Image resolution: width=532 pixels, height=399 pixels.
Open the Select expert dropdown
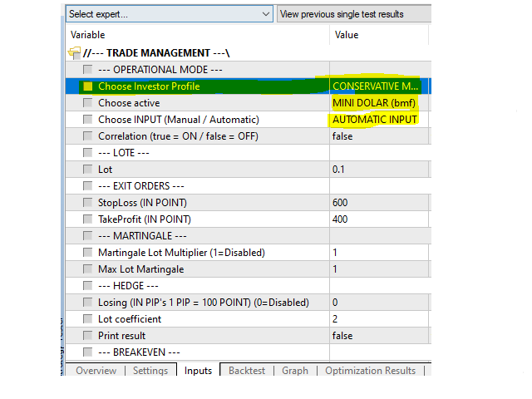[x=170, y=14]
